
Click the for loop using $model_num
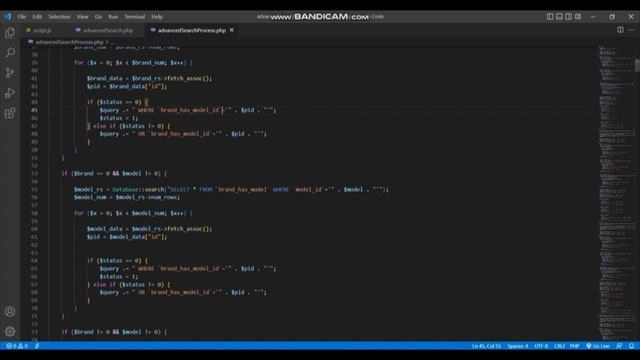(x=133, y=213)
